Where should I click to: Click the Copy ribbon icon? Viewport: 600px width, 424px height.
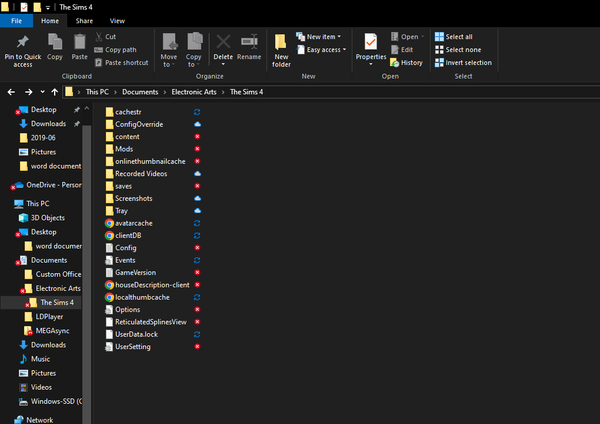point(55,41)
